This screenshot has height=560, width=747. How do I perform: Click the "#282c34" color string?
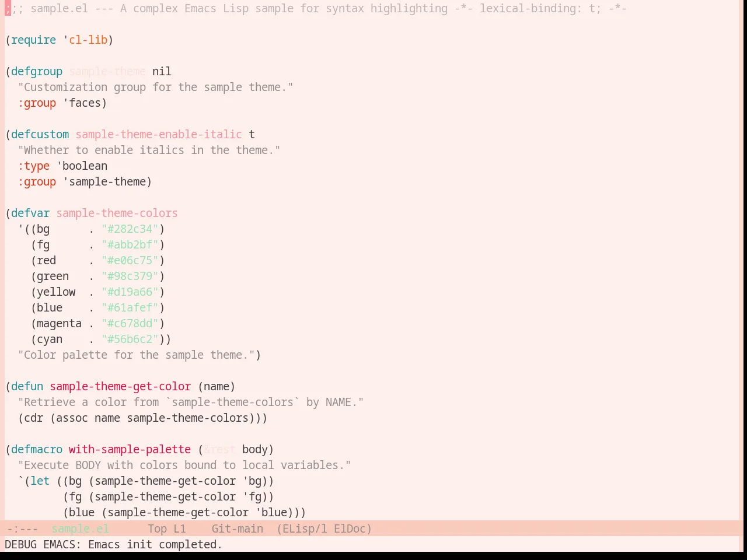click(130, 229)
